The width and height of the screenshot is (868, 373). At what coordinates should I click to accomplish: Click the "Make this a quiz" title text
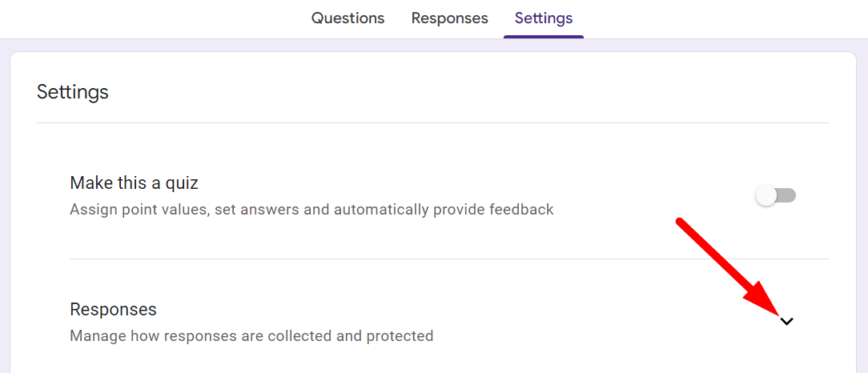tap(134, 182)
